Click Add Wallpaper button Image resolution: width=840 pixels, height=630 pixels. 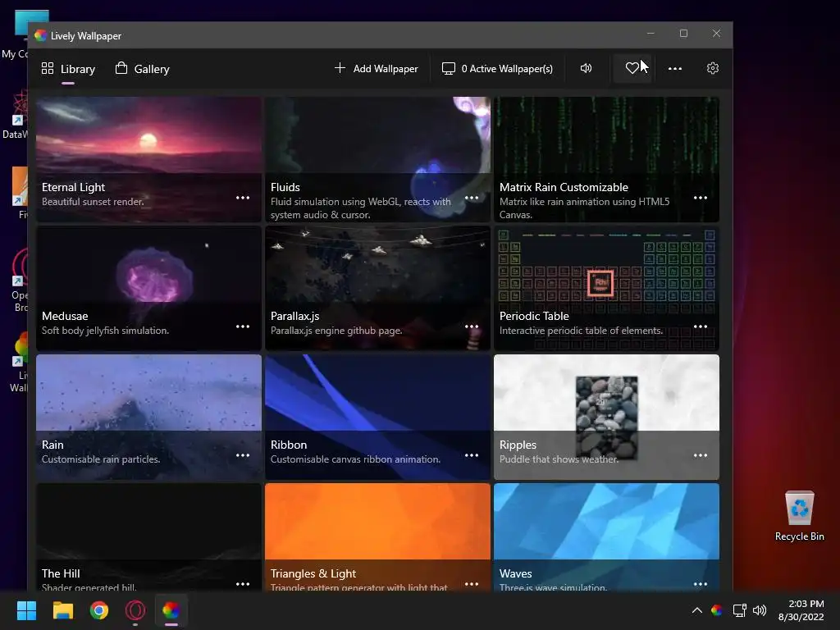[x=376, y=69]
